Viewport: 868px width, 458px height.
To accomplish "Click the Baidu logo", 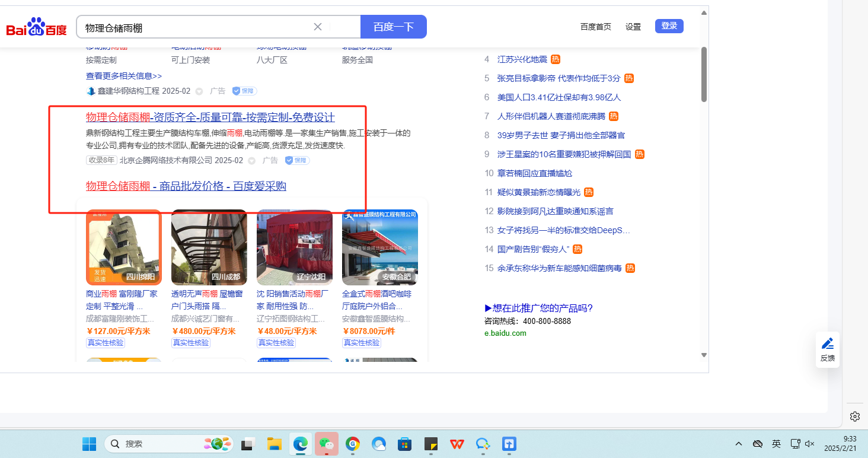I will click(x=36, y=27).
